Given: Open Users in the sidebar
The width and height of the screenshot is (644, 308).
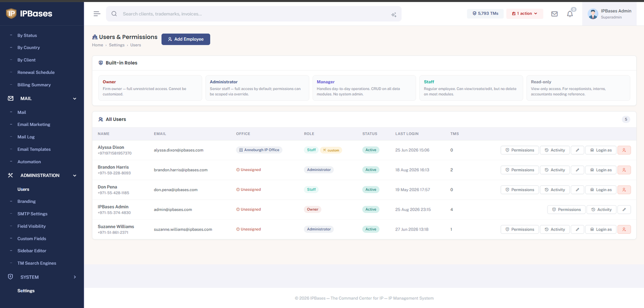Looking at the screenshot, I should (23, 189).
